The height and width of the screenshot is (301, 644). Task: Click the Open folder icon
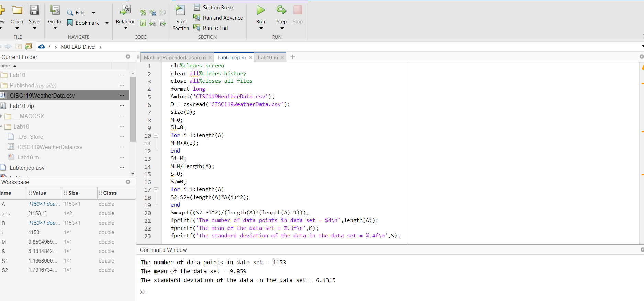[17, 10]
